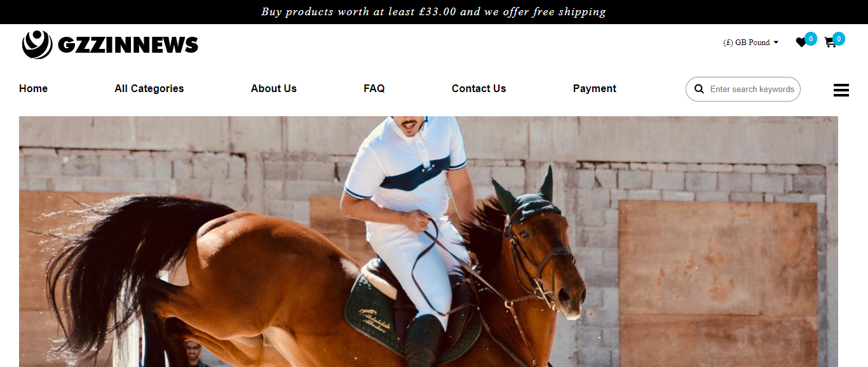Open the shopping cart icon
868x367 pixels.
tap(830, 43)
